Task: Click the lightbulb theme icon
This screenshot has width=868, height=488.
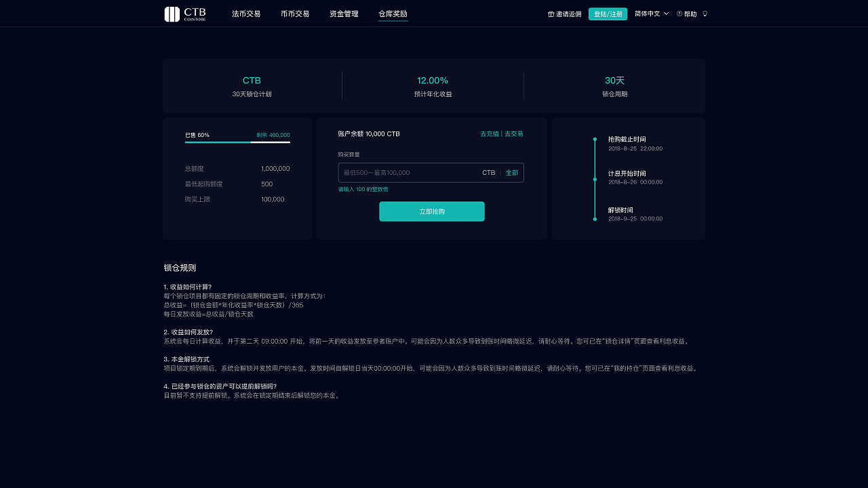Action: click(707, 14)
